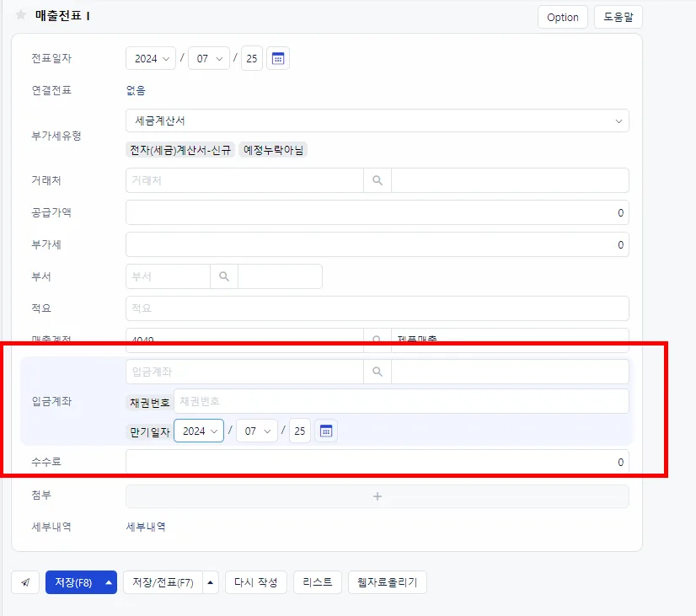Open 세부내역 link
Screen dimensions: 696x616
point(146,527)
